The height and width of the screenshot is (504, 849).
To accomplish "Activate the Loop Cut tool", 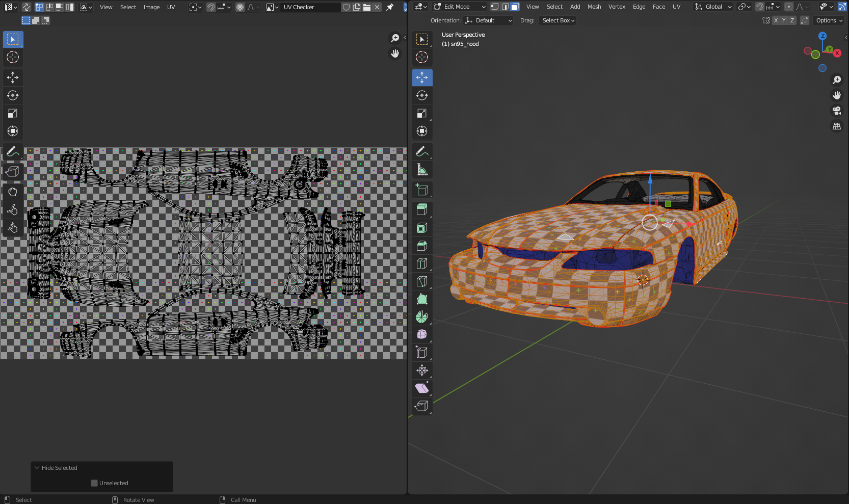I will (x=422, y=263).
